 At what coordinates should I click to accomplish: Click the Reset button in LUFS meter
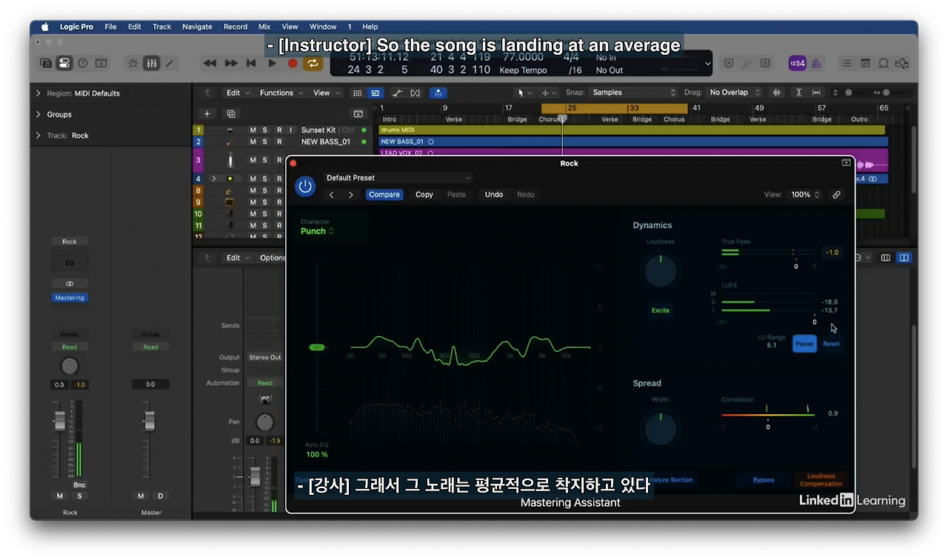coord(831,344)
